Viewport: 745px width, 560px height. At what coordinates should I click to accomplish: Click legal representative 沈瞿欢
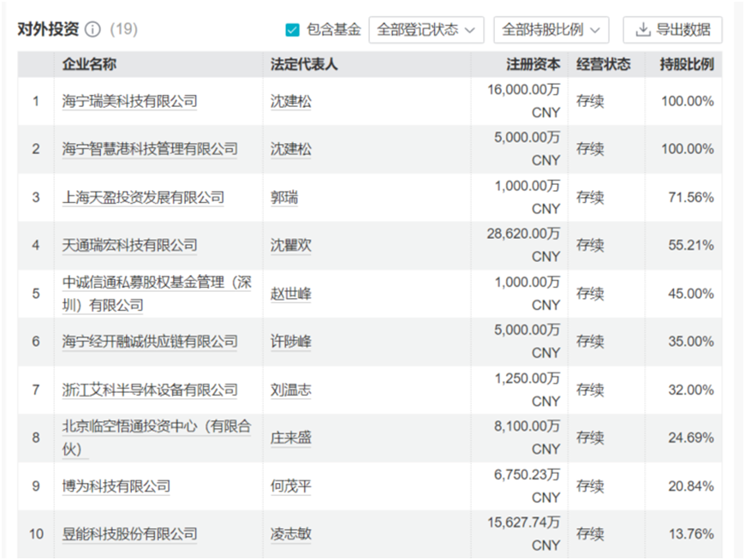click(291, 246)
